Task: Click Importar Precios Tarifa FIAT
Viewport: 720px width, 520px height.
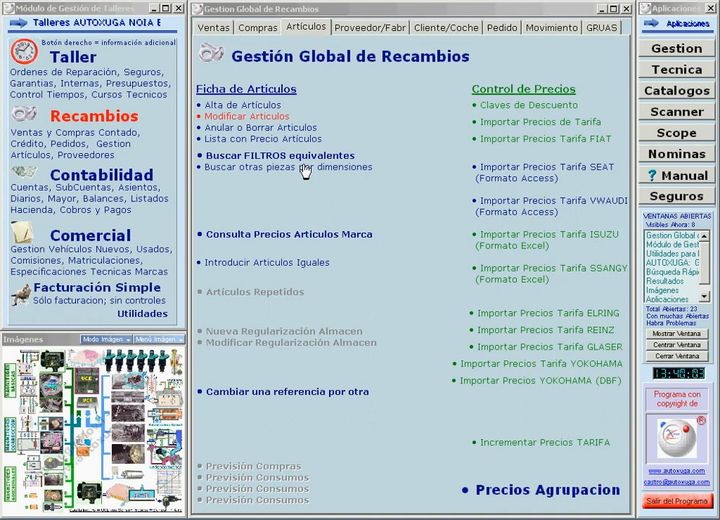Action: pyautogui.click(x=545, y=139)
